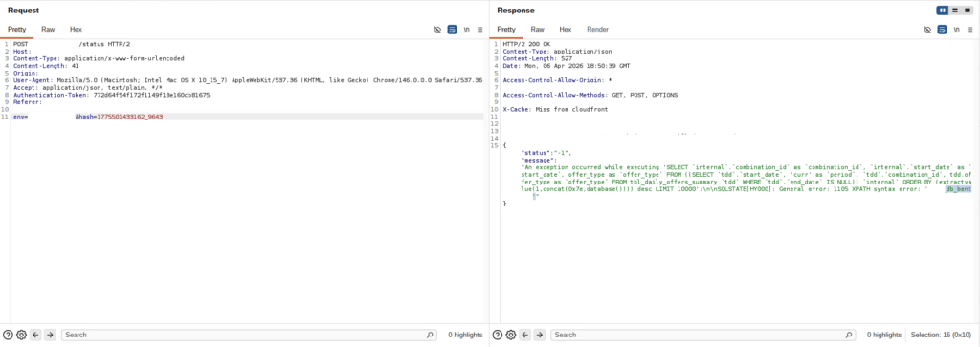Select the Response Pretty tab
980x347 pixels.
pos(506,30)
